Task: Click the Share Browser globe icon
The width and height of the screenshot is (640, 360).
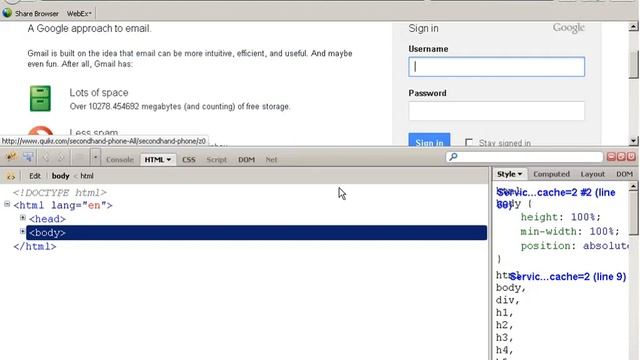Action: click(7, 13)
